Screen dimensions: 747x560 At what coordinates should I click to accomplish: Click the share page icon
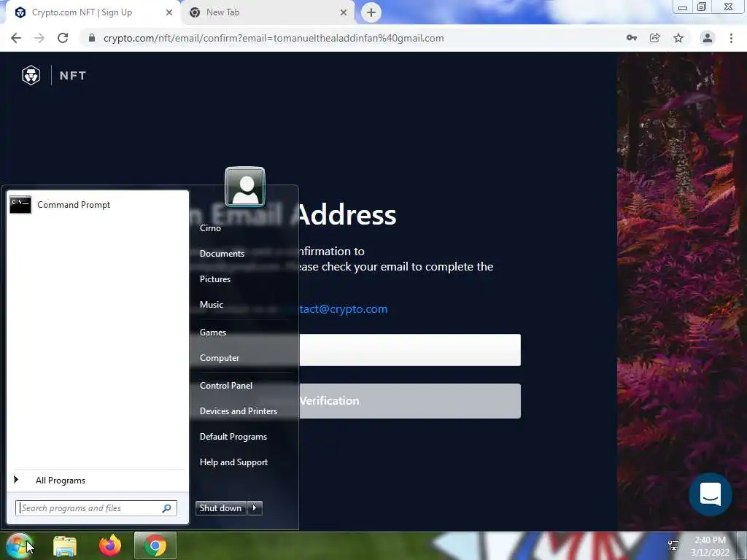655,38
